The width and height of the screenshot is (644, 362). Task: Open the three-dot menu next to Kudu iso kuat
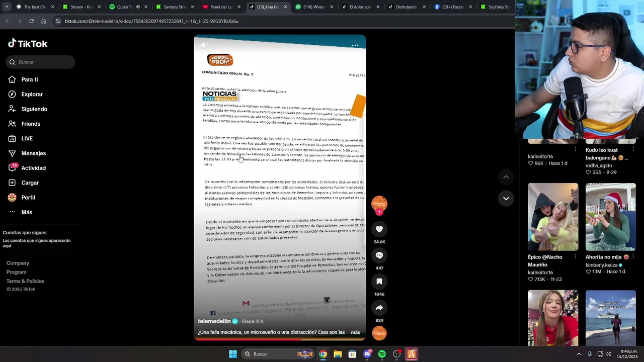[633, 149]
